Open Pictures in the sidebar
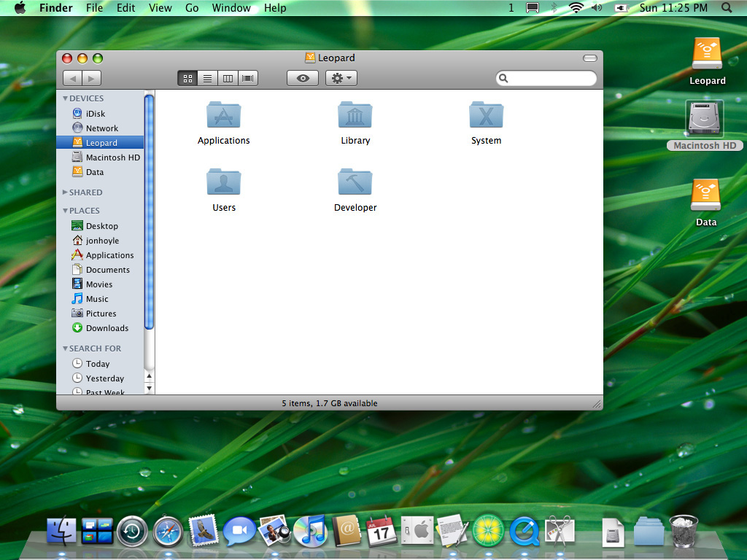747x560 pixels. 100,314
